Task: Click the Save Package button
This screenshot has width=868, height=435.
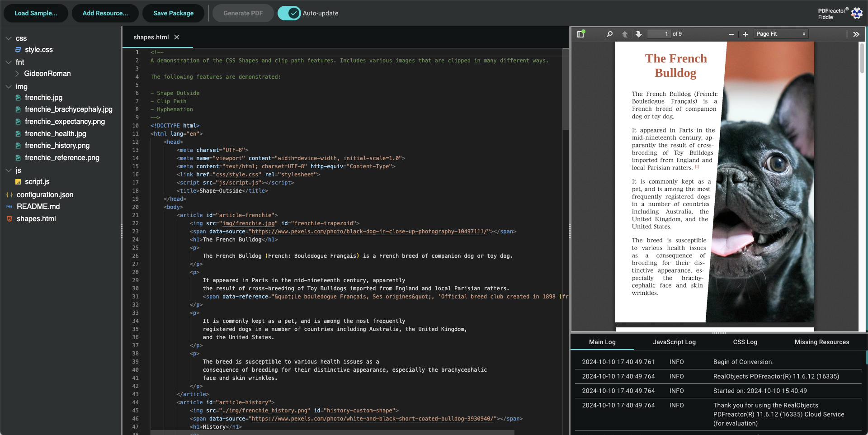Action: tap(173, 13)
